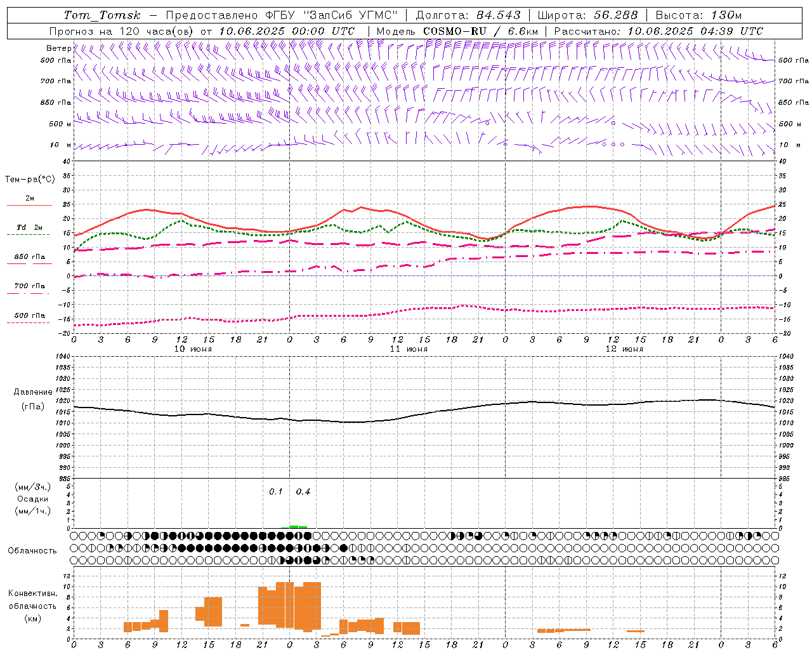
Task: Click the "12 июня" date label
Action: pyautogui.click(x=624, y=349)
